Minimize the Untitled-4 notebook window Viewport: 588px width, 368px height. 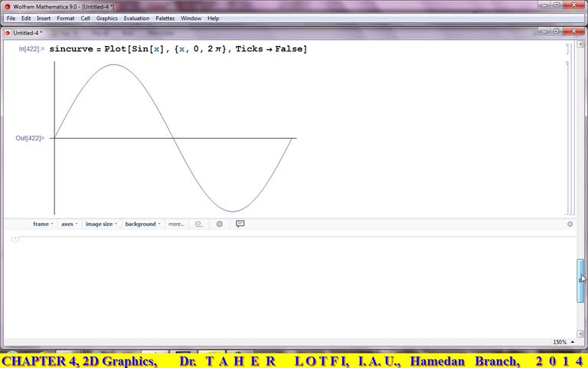[x=544, y=31]
